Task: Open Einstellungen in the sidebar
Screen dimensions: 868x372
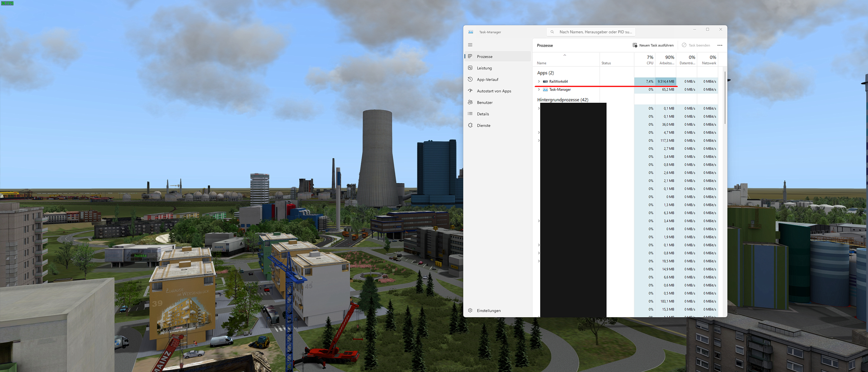Action: (x=498, y=310)
